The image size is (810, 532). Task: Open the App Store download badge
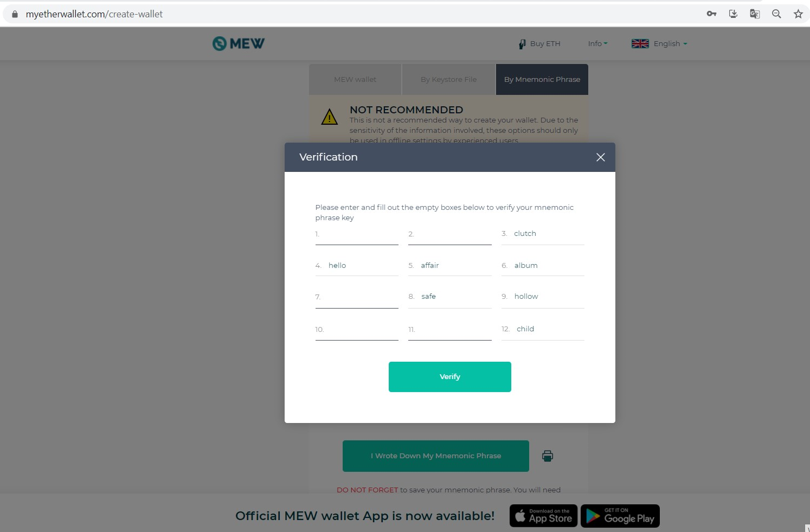tap(543, 516)
